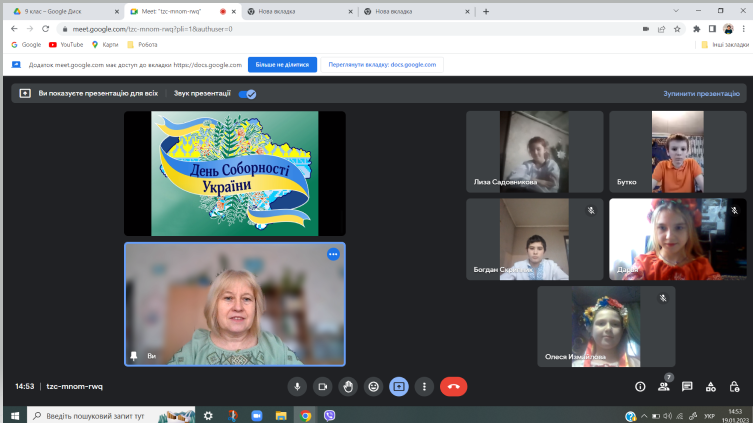Click 'Зупинити презентацію' link
Viewport: 753px width, 423px height.
click(700, 94)
